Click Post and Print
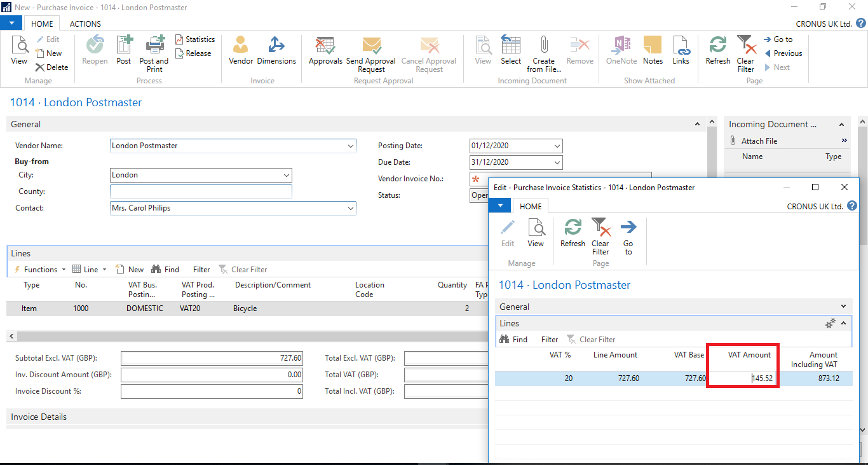Image resolution: width=868 pixels, height=465 pixels. point(154,54)
